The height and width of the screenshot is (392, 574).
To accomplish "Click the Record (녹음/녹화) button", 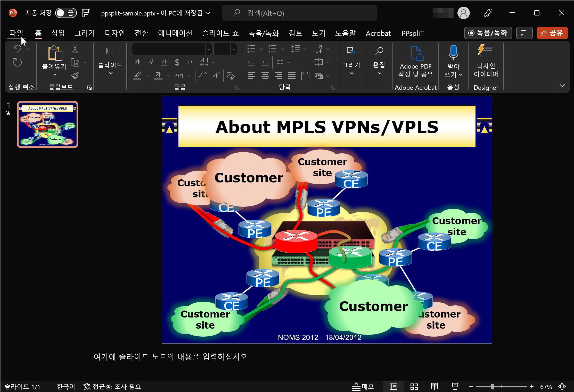I will (488, 33).
